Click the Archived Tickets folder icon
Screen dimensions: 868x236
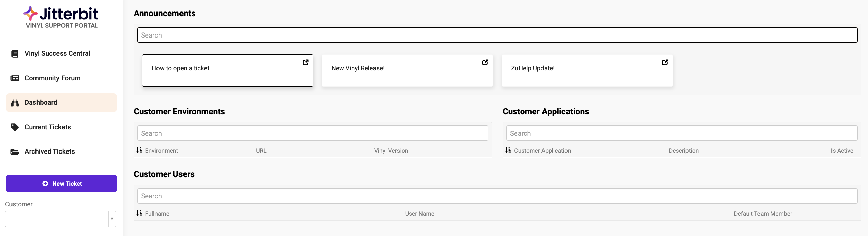coord(15,152)
